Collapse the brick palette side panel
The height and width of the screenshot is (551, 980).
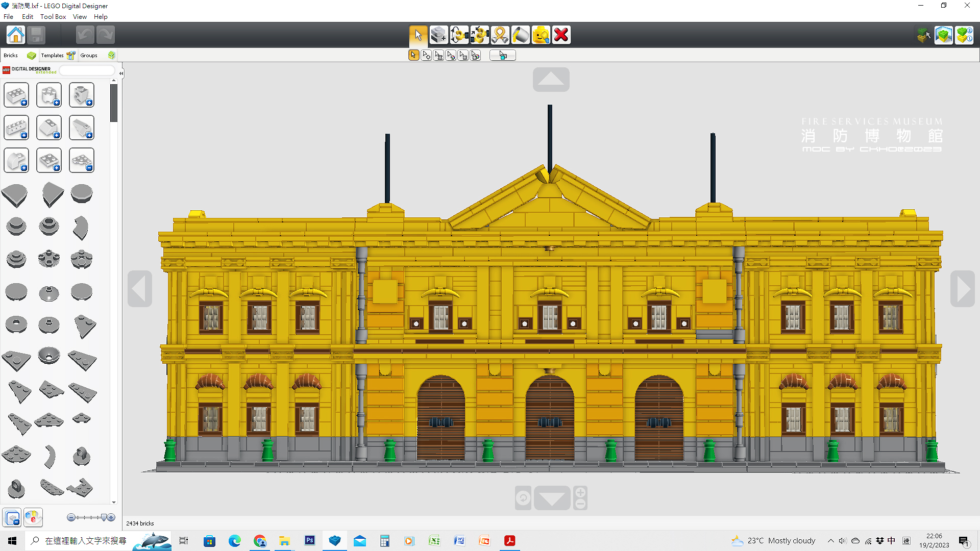[121, 73]
